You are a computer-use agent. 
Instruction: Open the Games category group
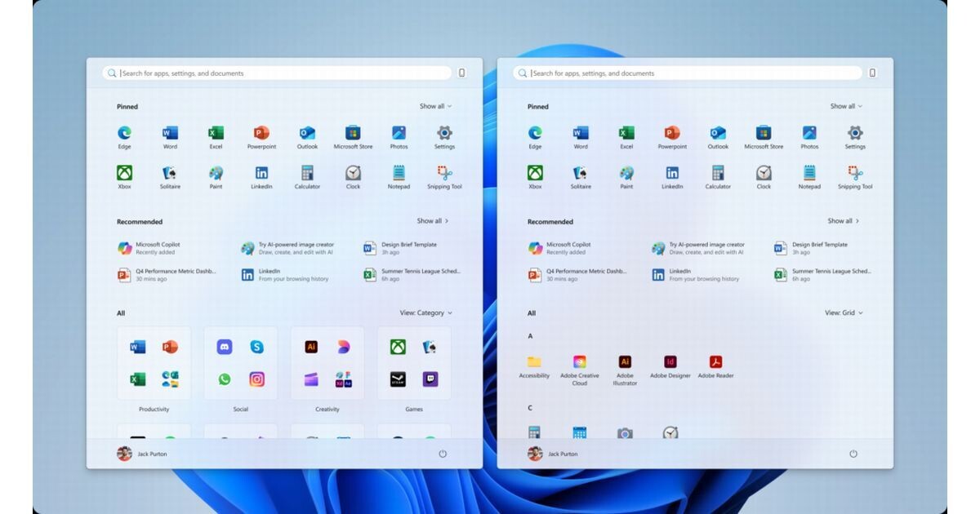[x=414, y=364]
